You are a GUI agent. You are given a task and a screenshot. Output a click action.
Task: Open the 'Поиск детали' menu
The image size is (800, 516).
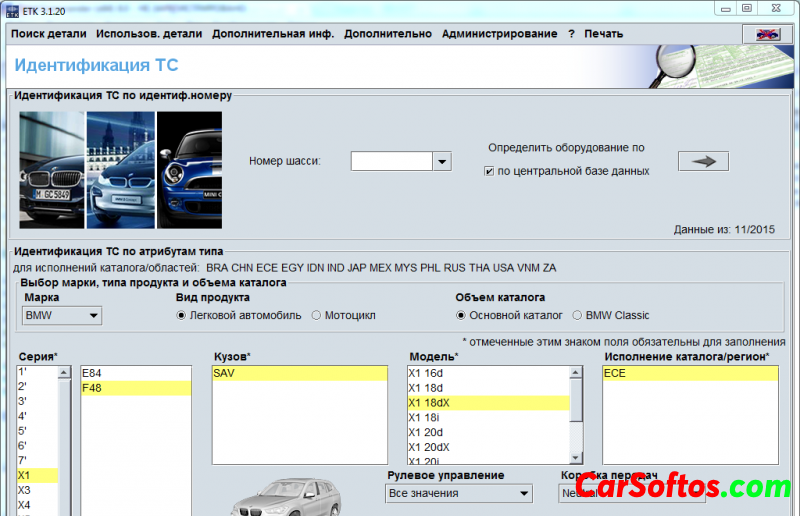(x=47, y=34)
